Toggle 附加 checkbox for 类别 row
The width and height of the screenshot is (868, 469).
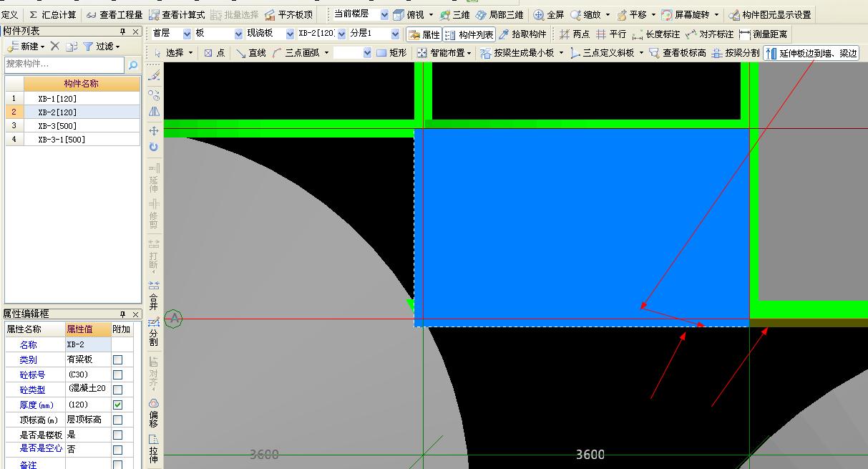pos(118,359)
